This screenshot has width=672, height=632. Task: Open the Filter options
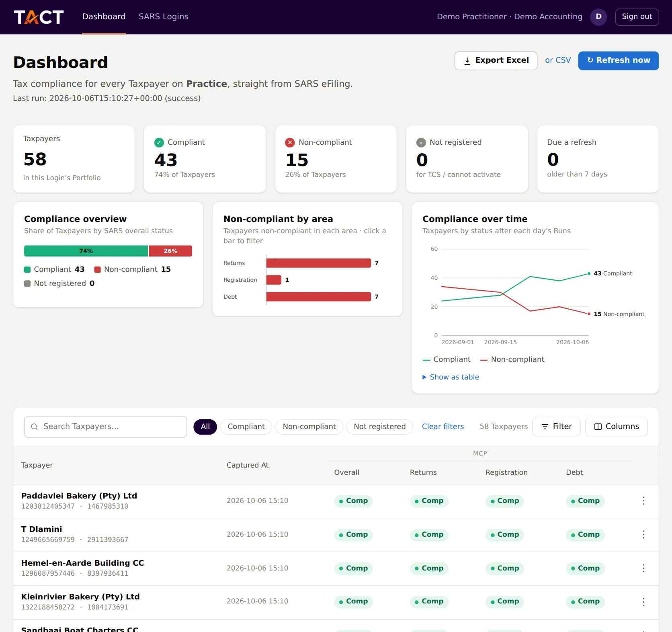(556, 427)
